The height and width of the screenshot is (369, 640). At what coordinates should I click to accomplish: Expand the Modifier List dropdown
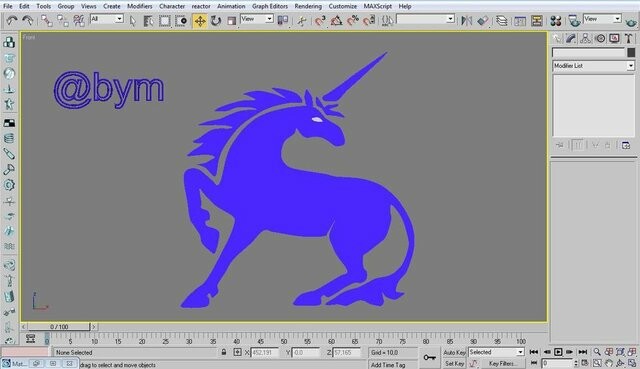coord(593,66)
